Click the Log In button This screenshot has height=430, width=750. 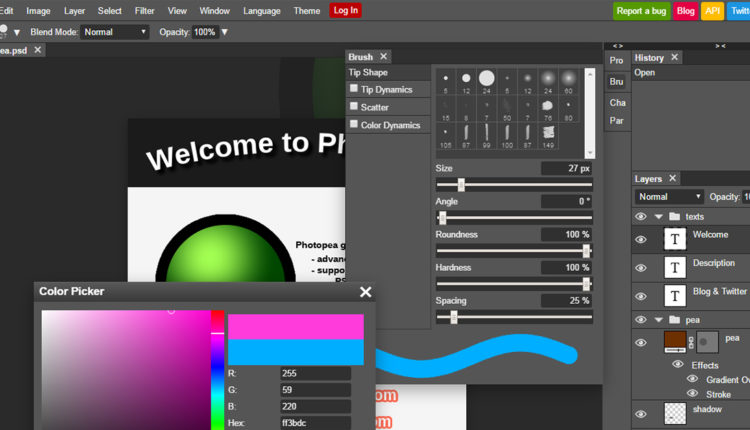coord(345,10)
